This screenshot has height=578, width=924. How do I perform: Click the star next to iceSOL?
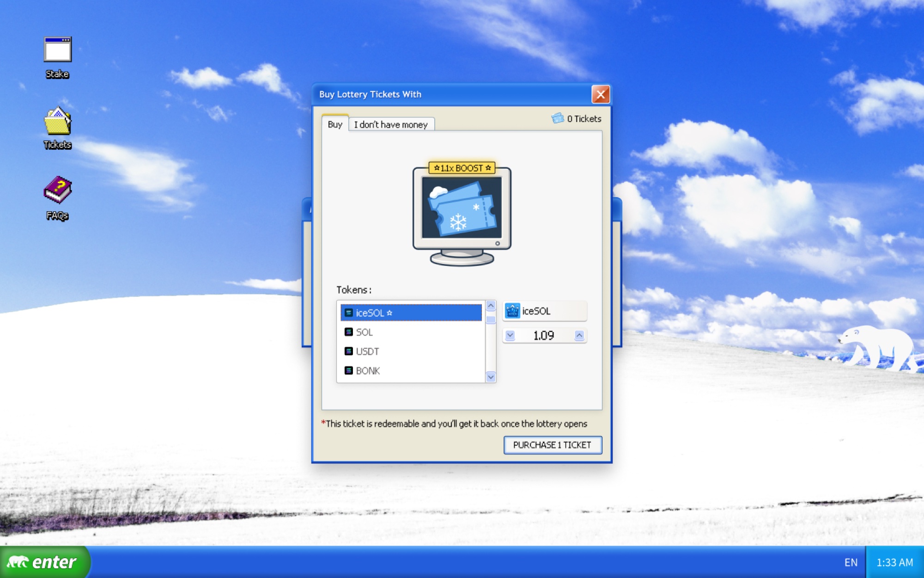(389, 313)
